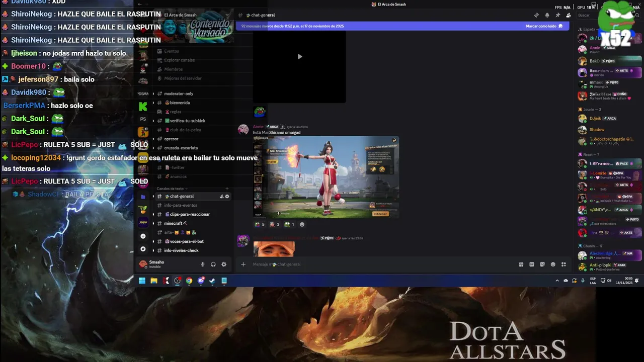Open invite icon on chat-general channel

221,196
